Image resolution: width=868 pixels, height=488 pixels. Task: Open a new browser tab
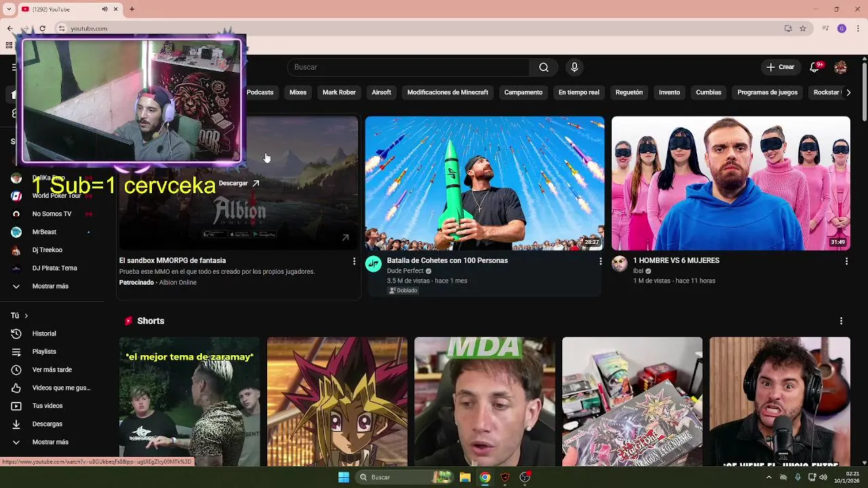tap(132, 9)
